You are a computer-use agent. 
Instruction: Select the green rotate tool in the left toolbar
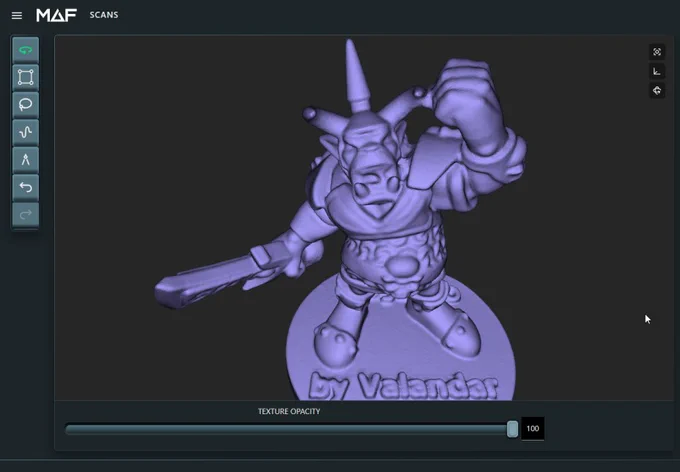tap(26, 50)
